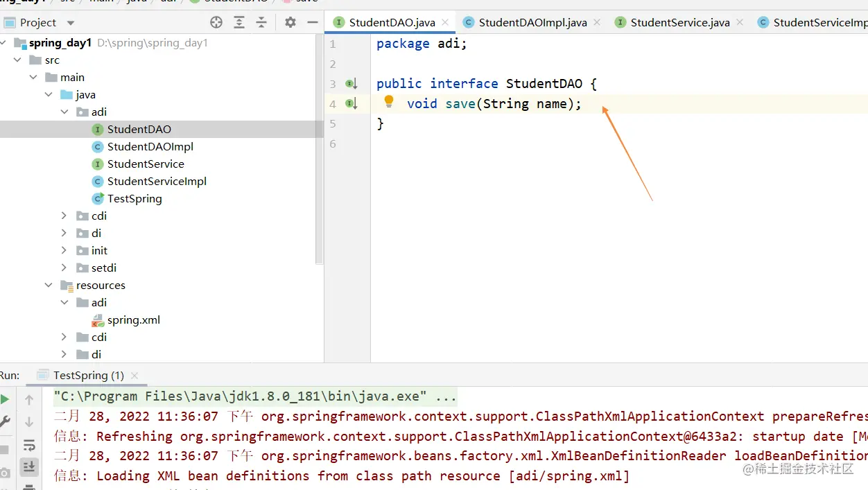This screenshot has height=490, width=868.
Task: Open Project panel settings gear
Action: pyautogui.click(x=290, y=22)
